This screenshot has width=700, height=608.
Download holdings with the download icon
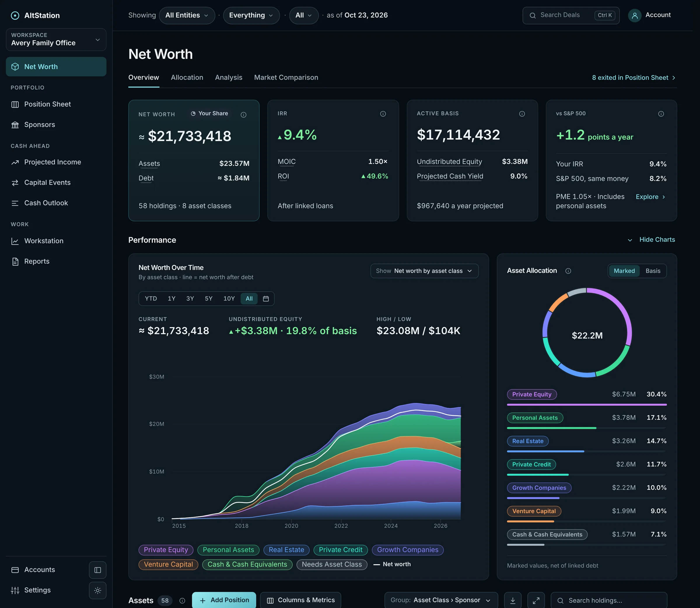click(513, 600)
